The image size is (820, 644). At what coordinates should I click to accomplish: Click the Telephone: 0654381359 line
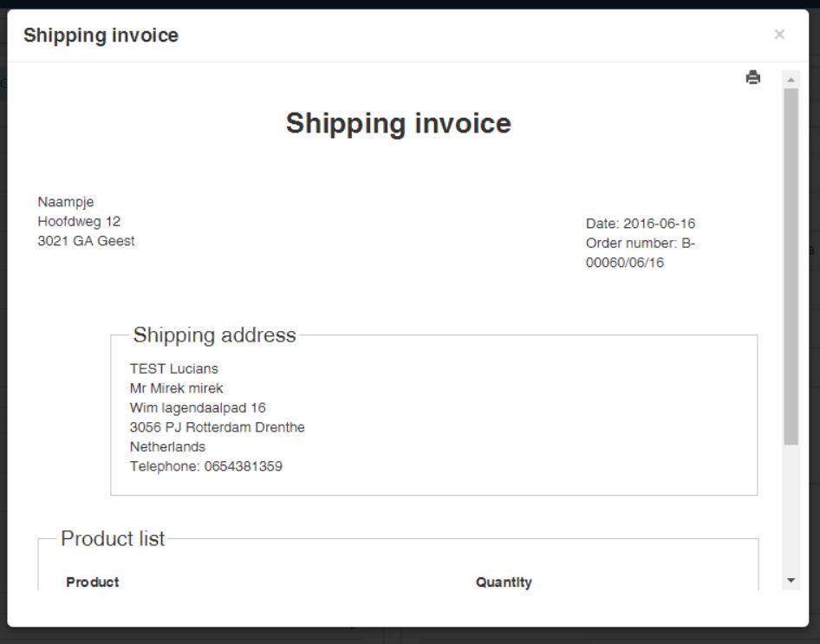205,466
